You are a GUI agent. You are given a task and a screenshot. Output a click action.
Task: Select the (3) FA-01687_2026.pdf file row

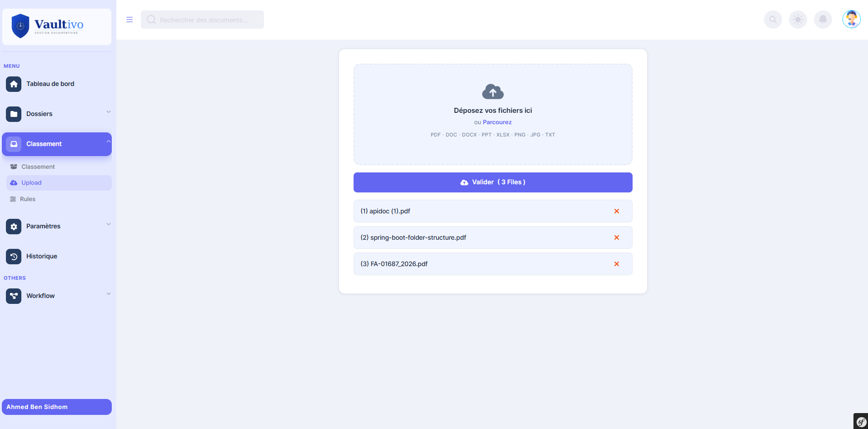[x=493, y=264]
